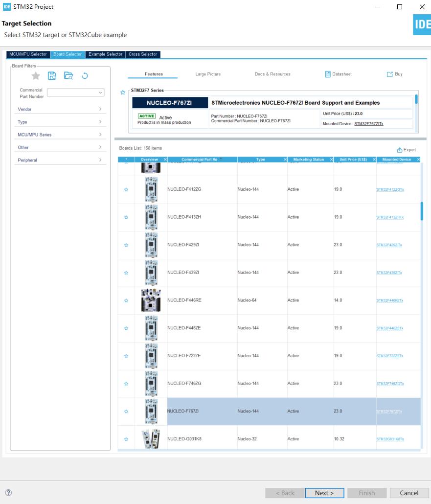
Task: Close the Overview column
Action: pyautogui.click(x=165, y=160)
